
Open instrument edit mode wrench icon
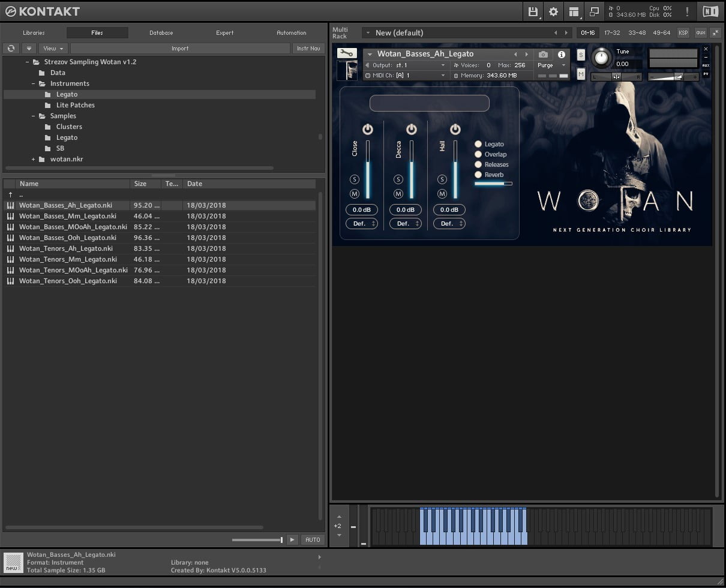click(x=347, y=53)
